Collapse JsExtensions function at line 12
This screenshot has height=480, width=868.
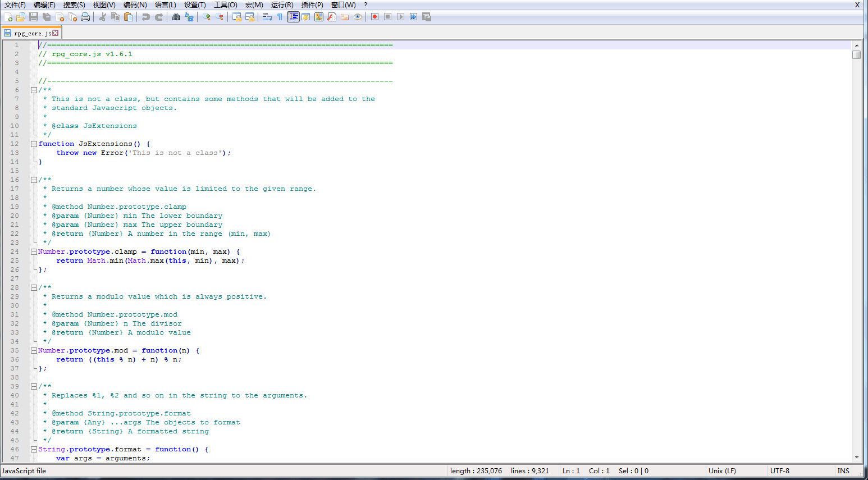coord(34,144)
